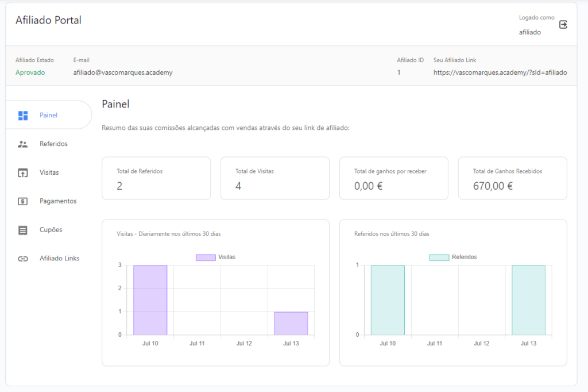Open the Referidos menu item
The height and width of the screenshot is (392, 588).
pyautogui.click(x=53, y=144)
